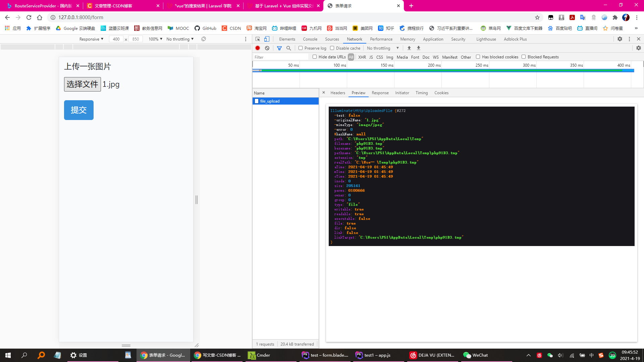Toggle device toolbar icon
Image resolution: width=644 pixels, height=362 pixels.
click(267, 39)
